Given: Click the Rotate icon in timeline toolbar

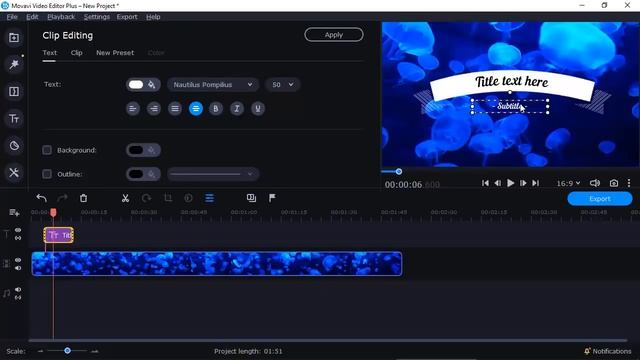Looking at the screenshot, I should point(146,198).
